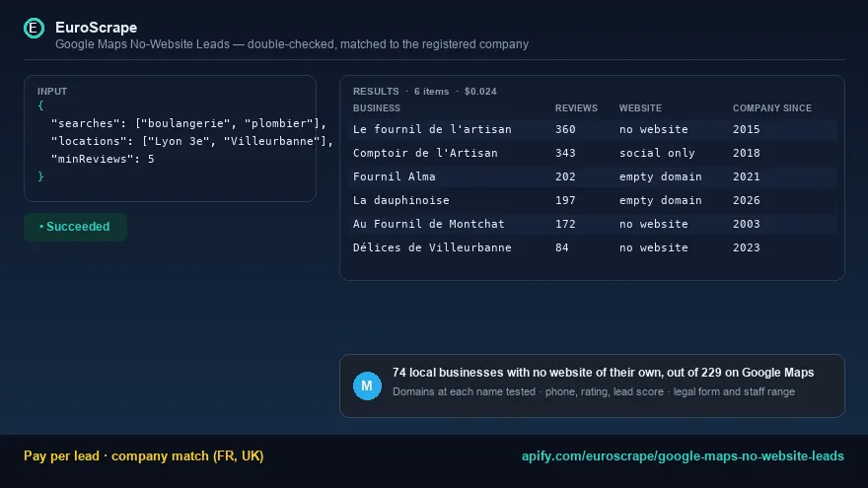868x488 pixels.
Task: Select the WEBSITE column header
Action: pyautogui.click(x=640, y=107)
